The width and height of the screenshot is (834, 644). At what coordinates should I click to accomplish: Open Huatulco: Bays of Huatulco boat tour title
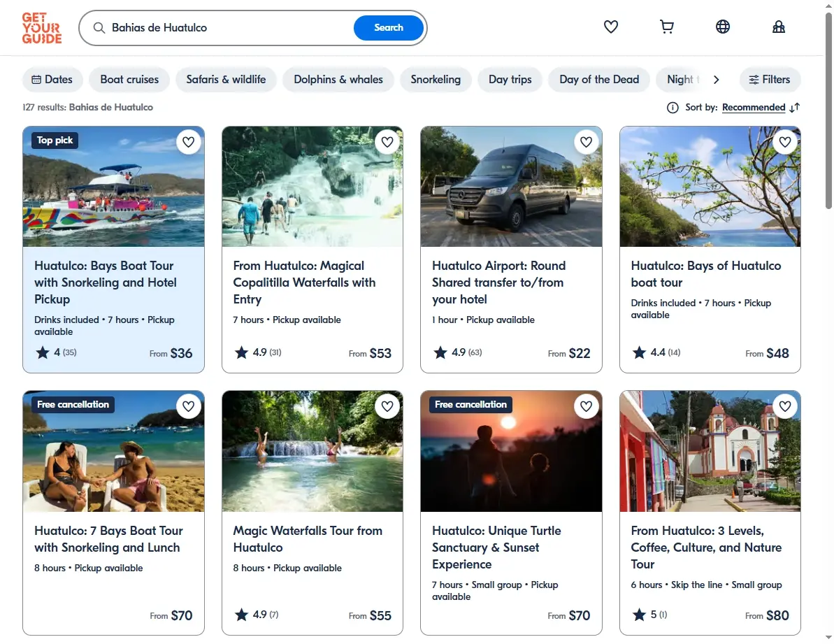tap(706, 274)
